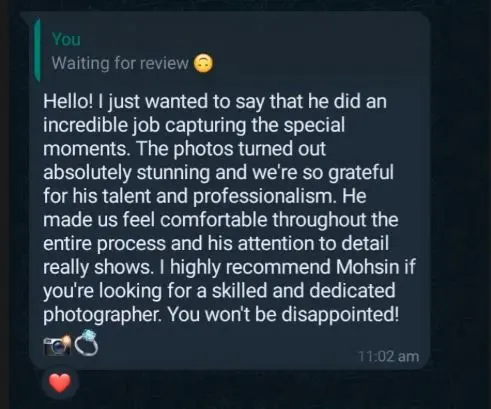Viewport: 491px width, 409px height.
Task: Click the upside-down smiley emoji in quoted reply
Action: click(x=203, y=63)
